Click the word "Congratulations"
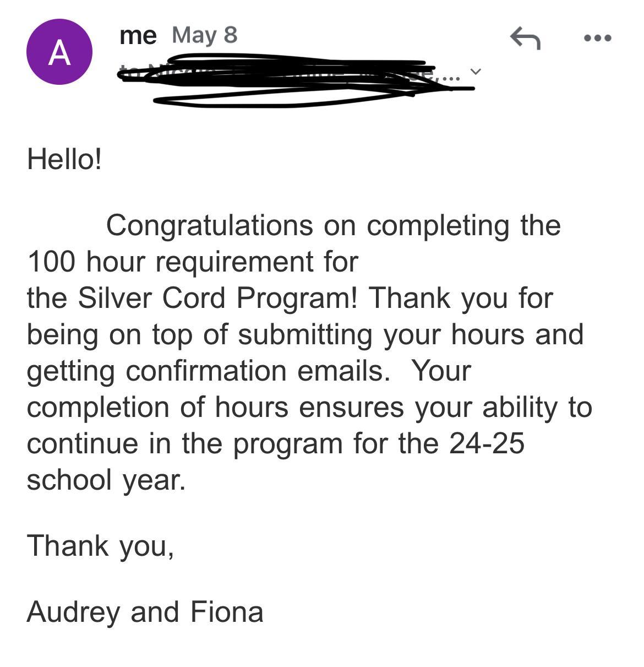Screen dimensions: 644x667 coord(209,225)
